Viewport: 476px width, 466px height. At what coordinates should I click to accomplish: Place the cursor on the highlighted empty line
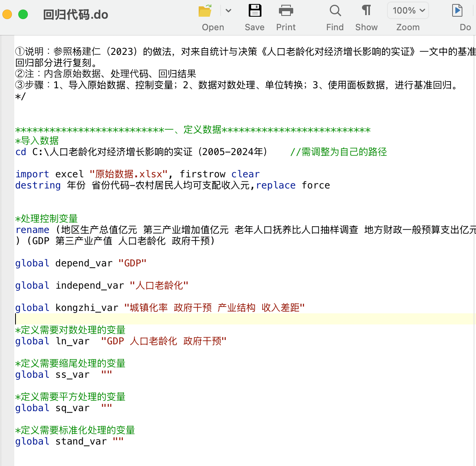pyautogui.click(x=238, y=319)
